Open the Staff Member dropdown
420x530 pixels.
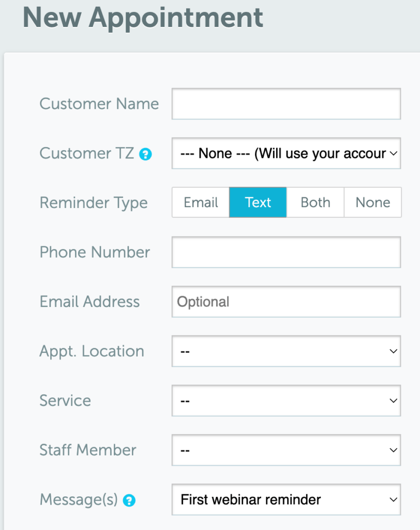[286, 450]
